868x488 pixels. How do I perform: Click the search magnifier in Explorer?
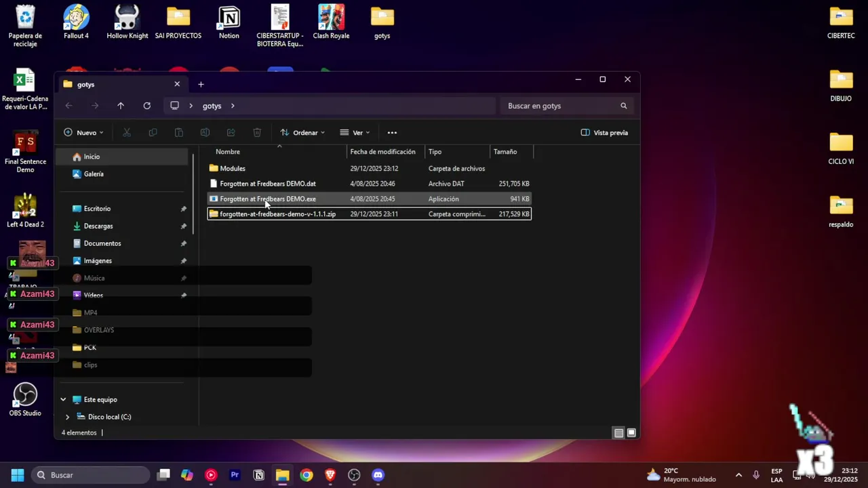tap(623, 106)
